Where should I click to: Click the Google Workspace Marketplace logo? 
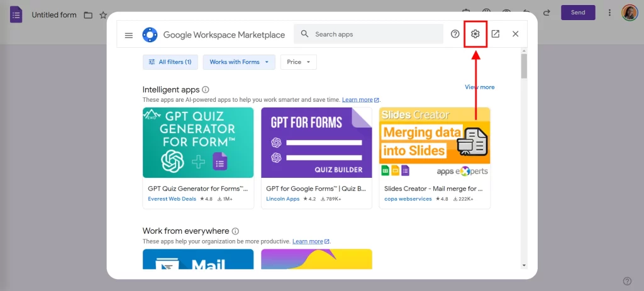pyautogui.click(x=150, y=35)
